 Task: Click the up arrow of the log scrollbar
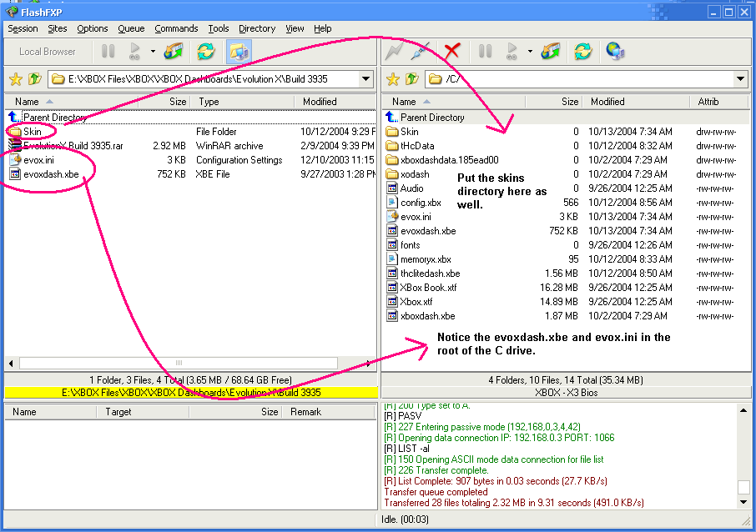pos(743,410)
